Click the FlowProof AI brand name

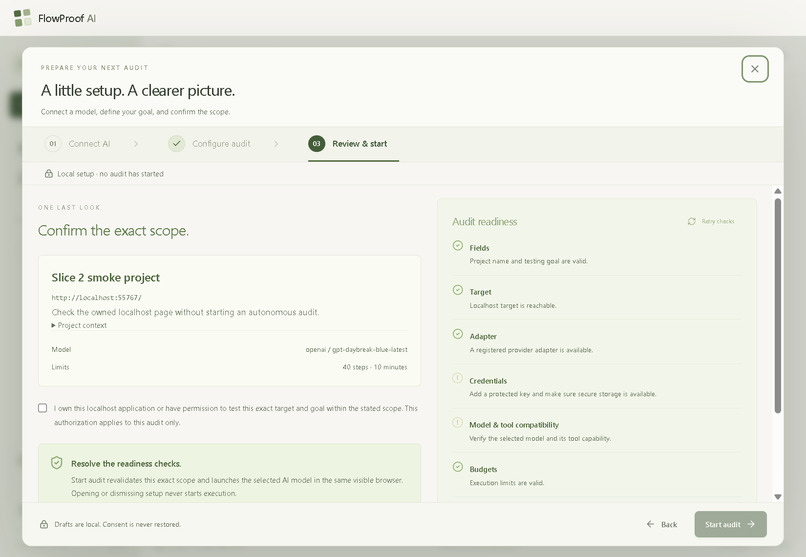click(67, 18)
